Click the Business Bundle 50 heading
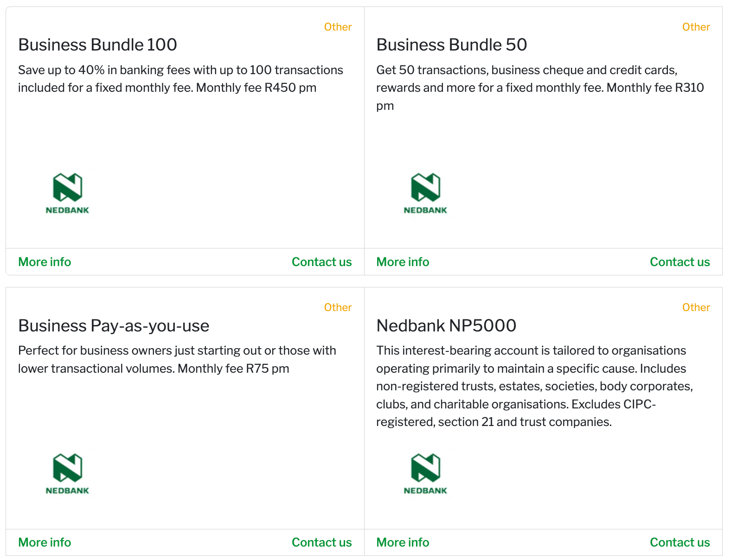 (451, 45)
